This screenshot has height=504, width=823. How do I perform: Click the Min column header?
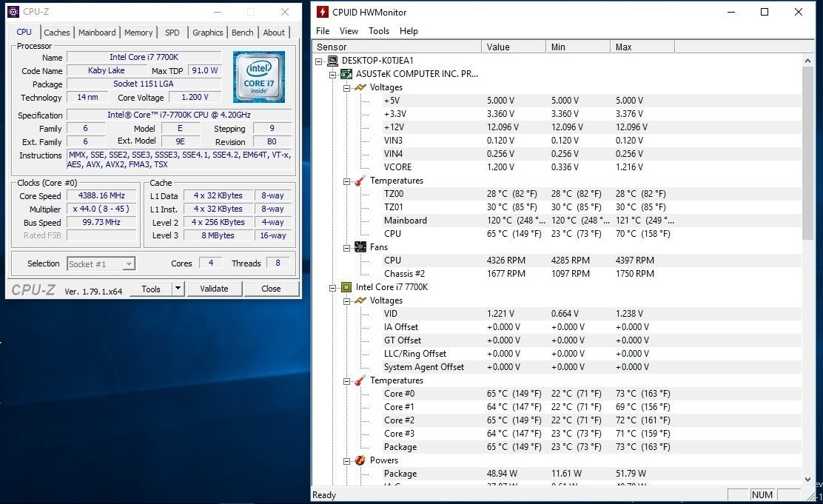pos(578,47)
